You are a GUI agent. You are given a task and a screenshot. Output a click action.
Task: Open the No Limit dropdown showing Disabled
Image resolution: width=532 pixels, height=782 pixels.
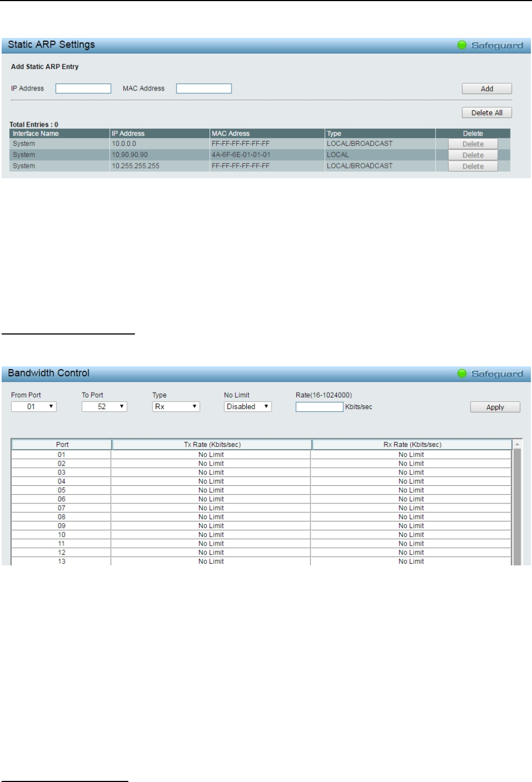coord(248,406)
